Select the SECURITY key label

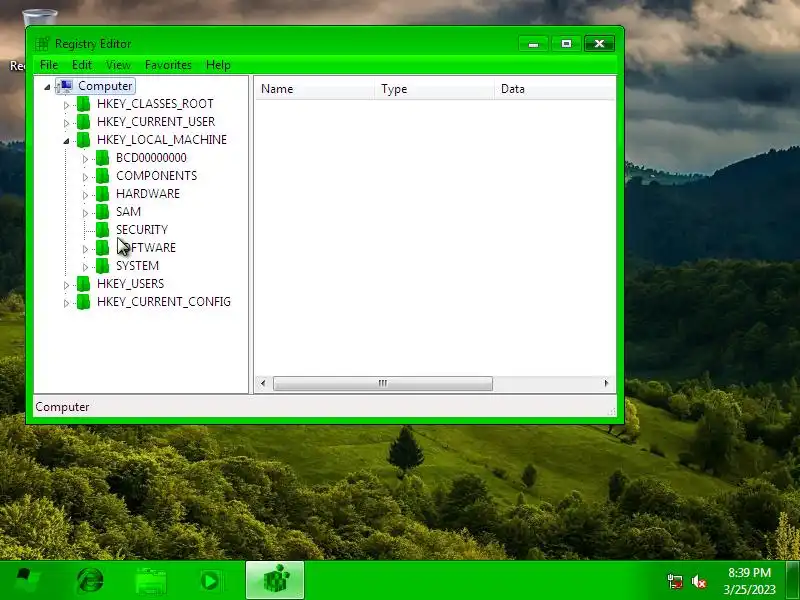142,230
